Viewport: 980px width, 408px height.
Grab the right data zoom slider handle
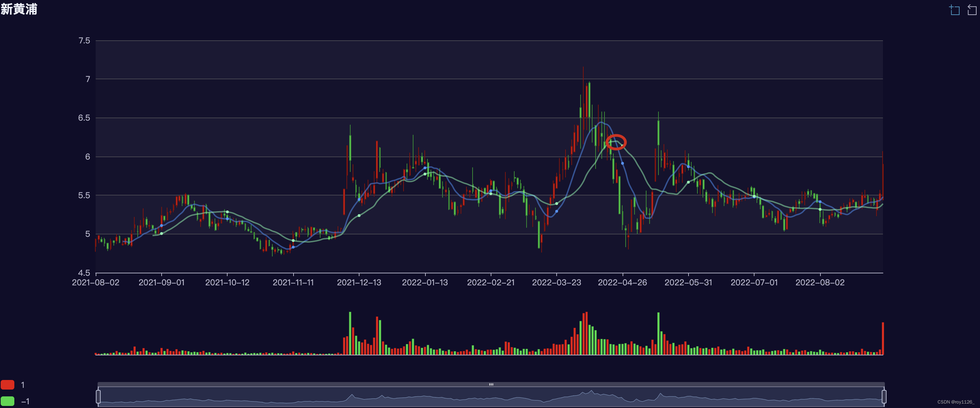tap(884, 397)
